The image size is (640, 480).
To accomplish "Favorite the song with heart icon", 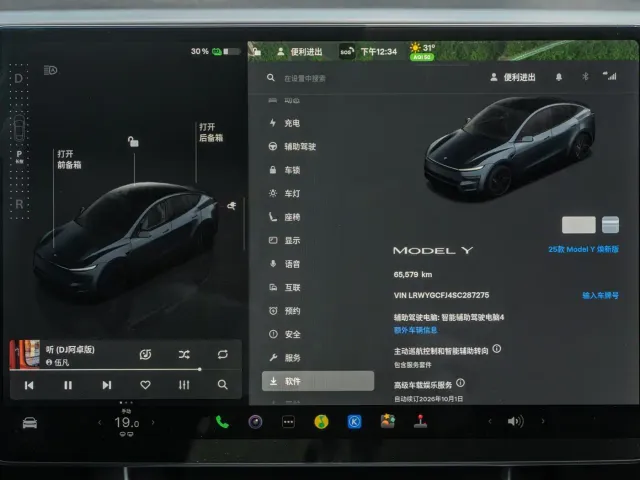I will [x=145, y=385].
